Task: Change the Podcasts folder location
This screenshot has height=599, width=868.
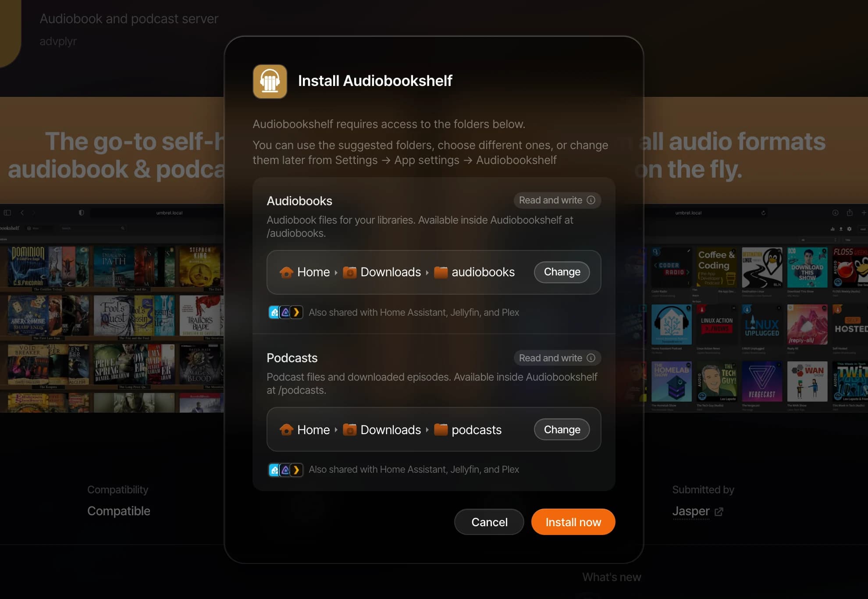Action: click(x=562, y=430)
